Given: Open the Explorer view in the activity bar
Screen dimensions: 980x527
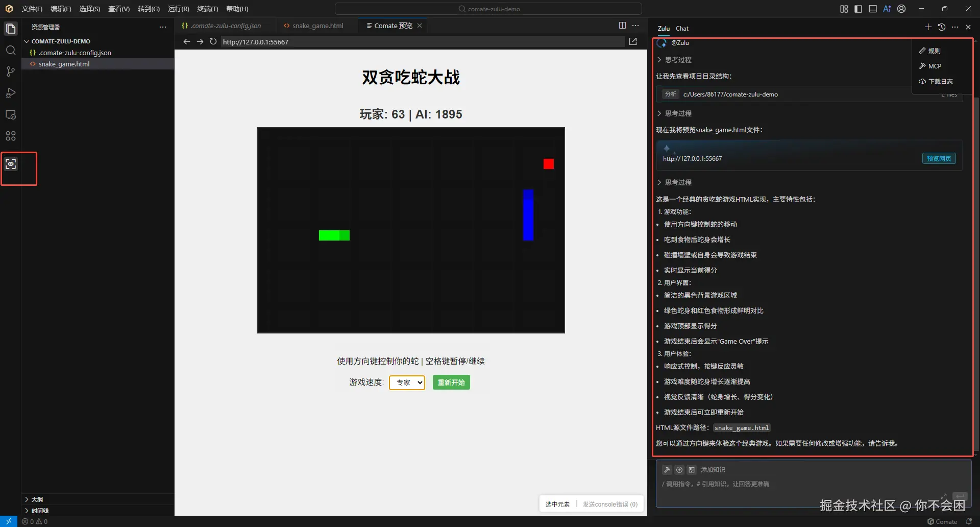Looking at the screenshot, I should 11,29.
